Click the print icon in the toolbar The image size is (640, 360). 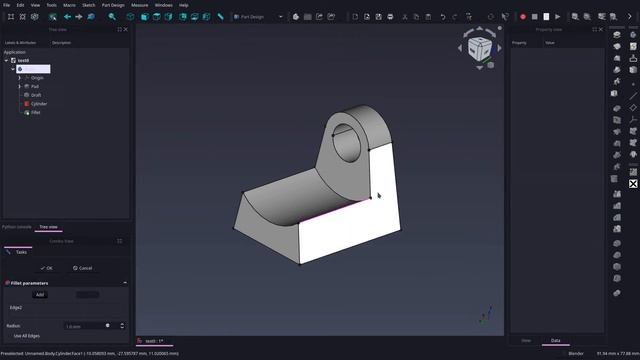click(390, 17)
